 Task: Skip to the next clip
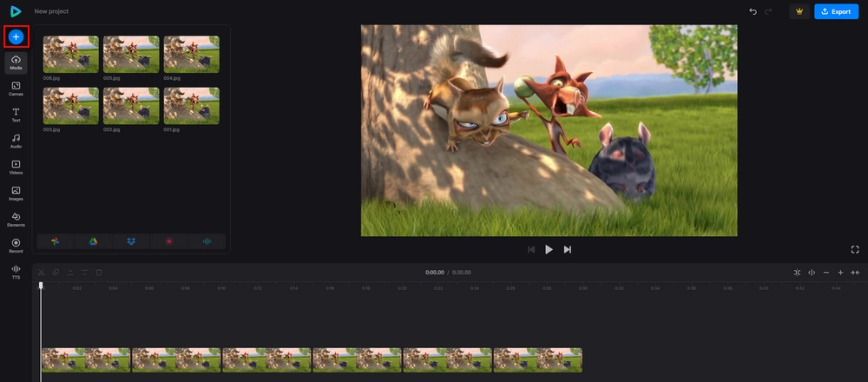[x=568, y=250]
